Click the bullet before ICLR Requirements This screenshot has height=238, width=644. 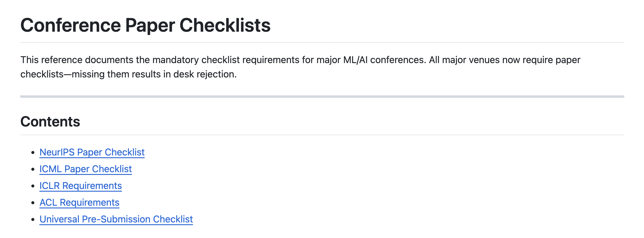(x=33, y=186)
